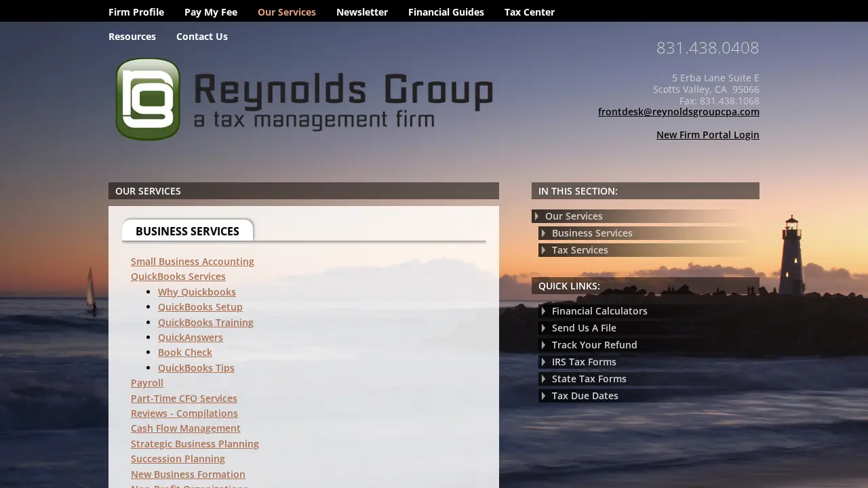
Task: Go to Strategic Business Planning
Action: click(195, 444)
